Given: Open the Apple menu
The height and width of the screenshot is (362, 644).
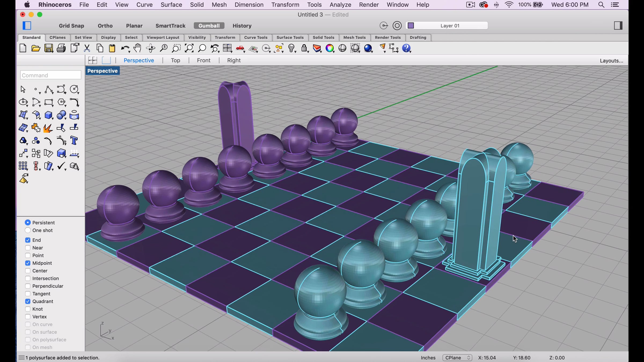Looking at the screenshot, I should (x=27, y=5).
